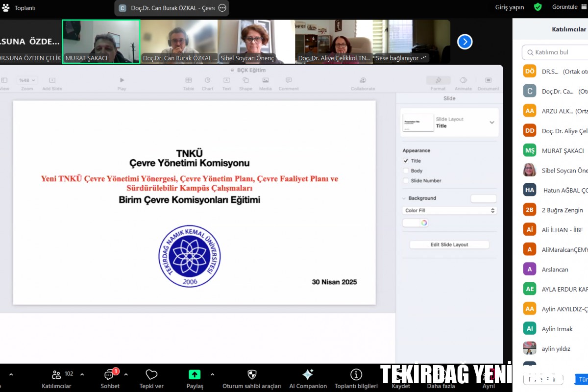588x392 pixels.
Task: Click the Keynote Chart tool
Action: point(208,83)
